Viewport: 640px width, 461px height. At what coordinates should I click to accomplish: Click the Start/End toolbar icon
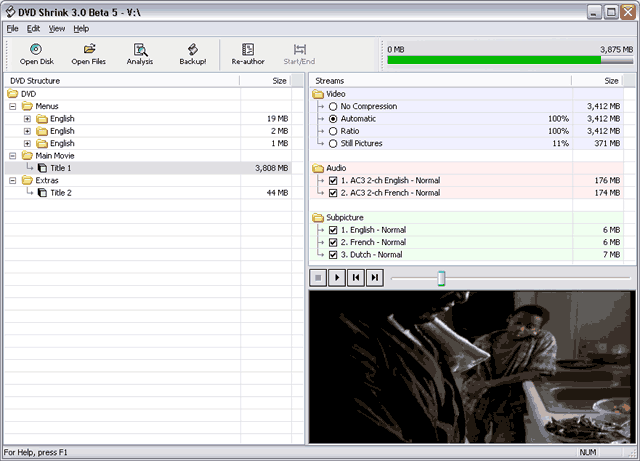coord(299,49)
